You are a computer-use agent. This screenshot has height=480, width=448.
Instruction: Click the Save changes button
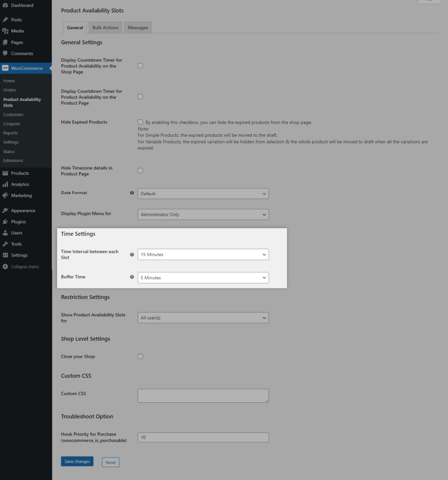coord(77,461)
